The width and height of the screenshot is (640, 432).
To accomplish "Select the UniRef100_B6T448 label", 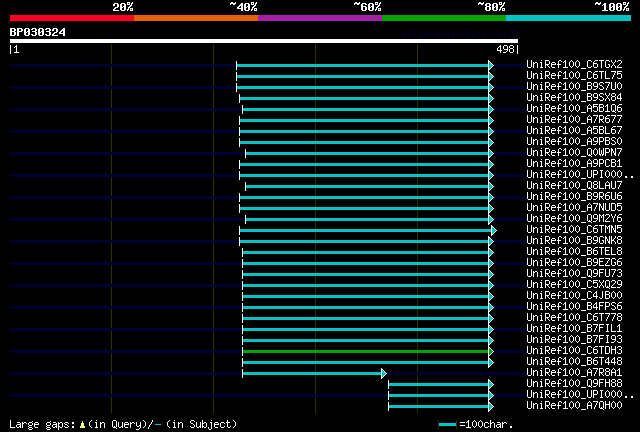I will pos(574,362).
